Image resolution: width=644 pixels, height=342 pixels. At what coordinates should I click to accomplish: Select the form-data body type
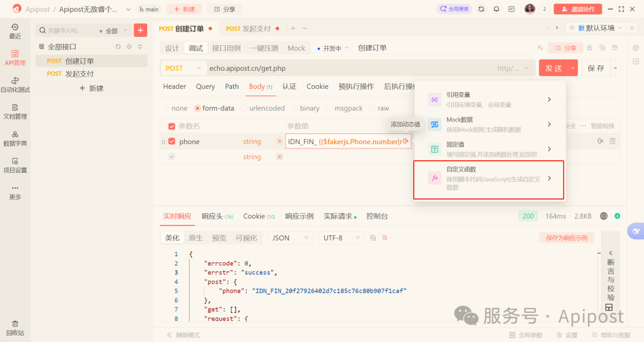215,108
